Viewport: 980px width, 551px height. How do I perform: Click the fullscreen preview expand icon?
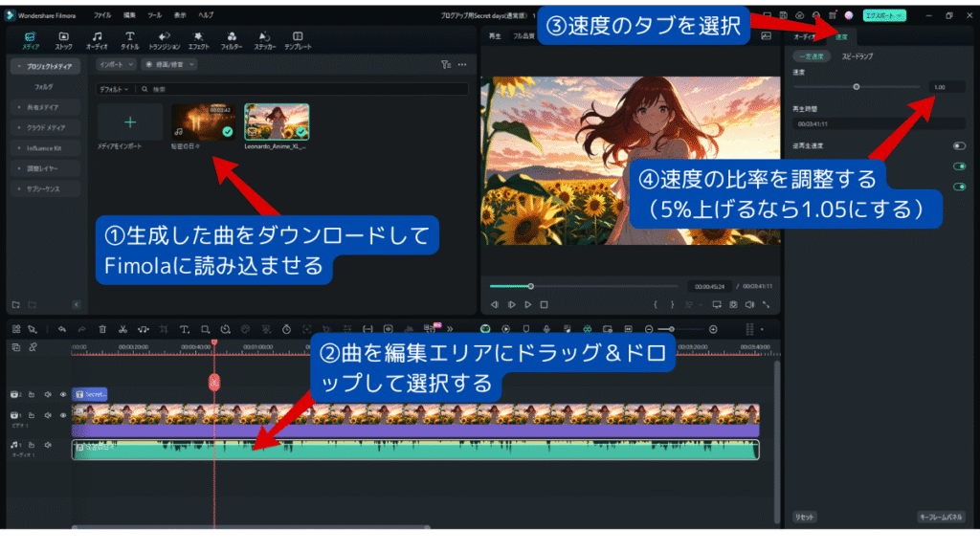(x=766, y=305)
